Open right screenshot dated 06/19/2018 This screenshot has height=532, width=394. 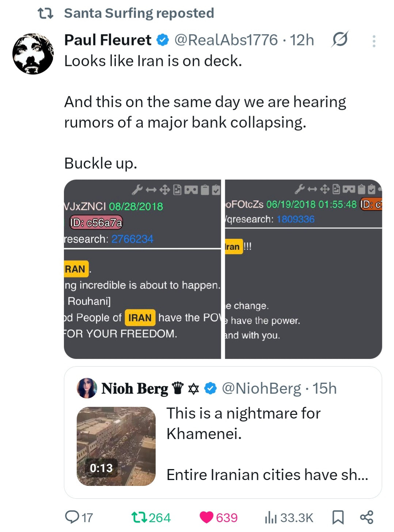click(303, 269)
